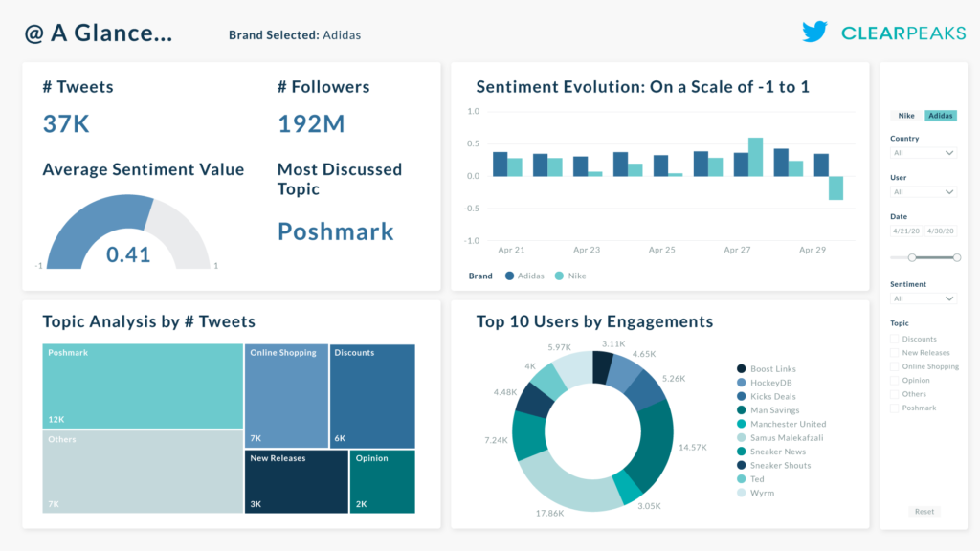Click the Brand Selected: Adidas label
This screenshot has height=551, width=980.
click(x=295, y=35)
